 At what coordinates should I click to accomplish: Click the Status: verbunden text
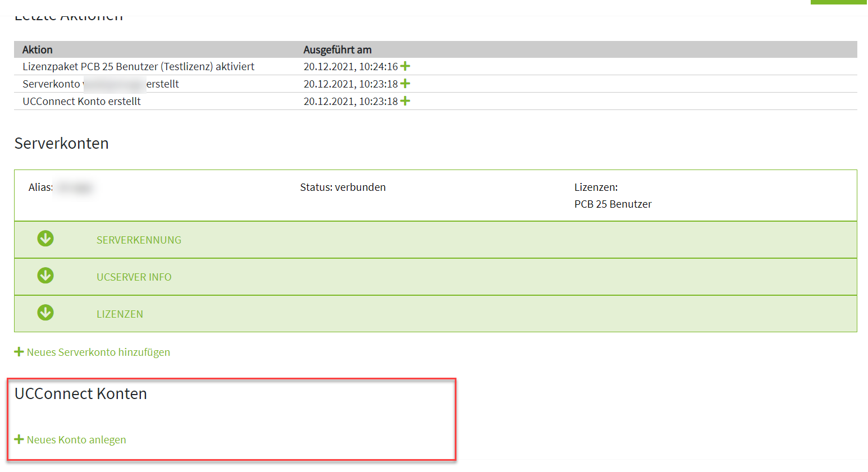(x=342, y=187)
